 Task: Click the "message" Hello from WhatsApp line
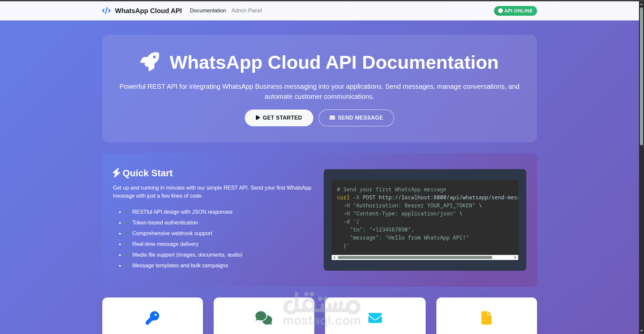pyautogui.click(x=409, y=238)
